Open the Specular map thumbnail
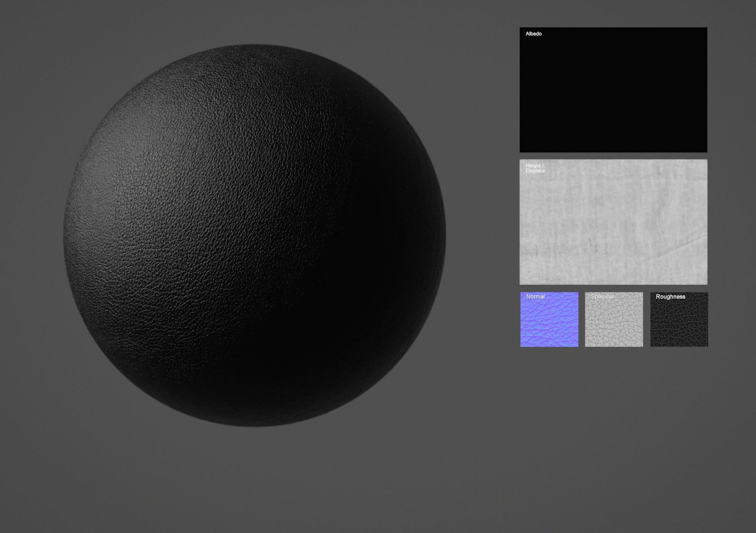 pyautogui.click(x=614, y=319)
